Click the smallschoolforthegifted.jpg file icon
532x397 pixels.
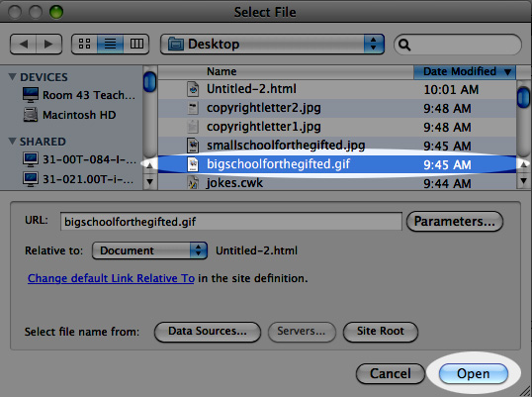click(x=193, y=146)
